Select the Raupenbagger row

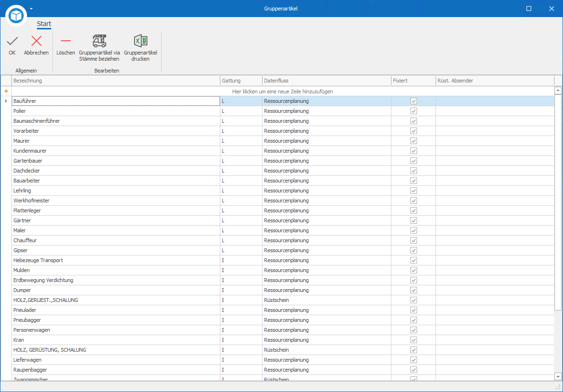(x=283, y=370)
